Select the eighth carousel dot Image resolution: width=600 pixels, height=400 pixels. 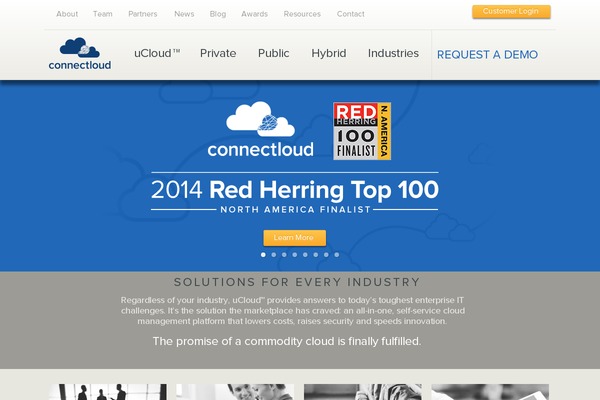click(x=337, y=255)
